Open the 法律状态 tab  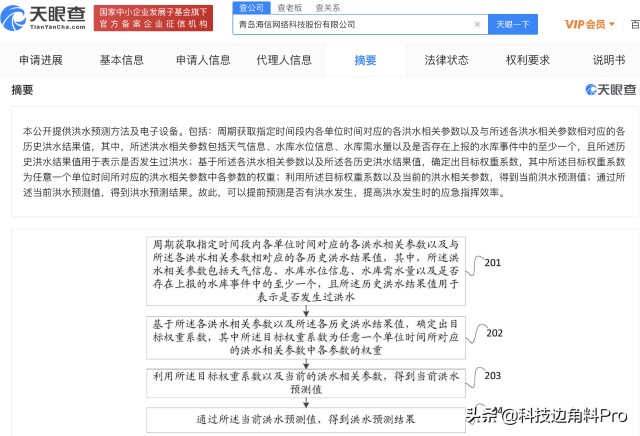[x=446, y=60]
